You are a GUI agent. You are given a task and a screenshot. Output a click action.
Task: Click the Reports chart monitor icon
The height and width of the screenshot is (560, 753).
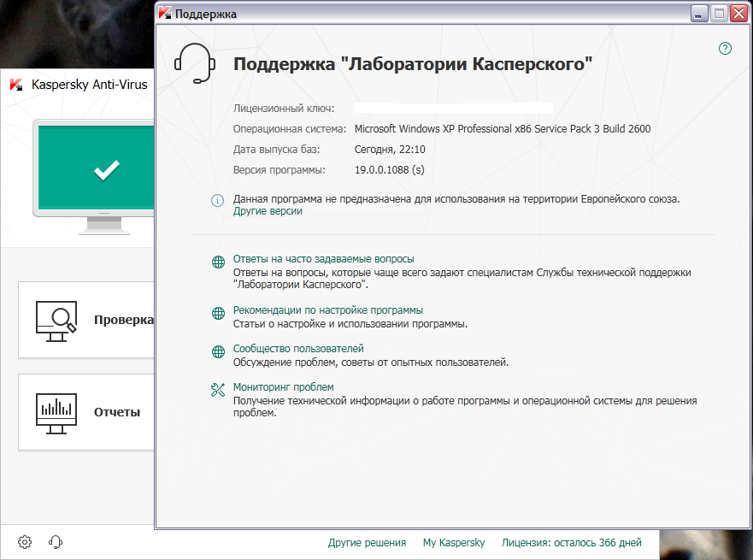pyautogui.click(x=56, y=414)
